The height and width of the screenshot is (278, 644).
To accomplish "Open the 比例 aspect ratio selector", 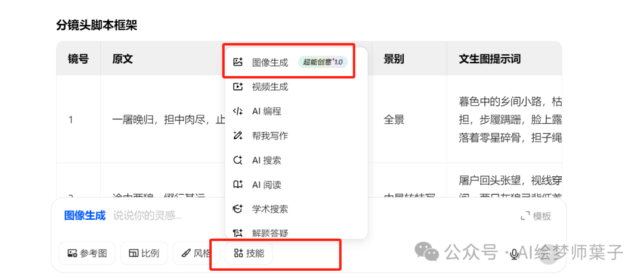I will 144,254.
